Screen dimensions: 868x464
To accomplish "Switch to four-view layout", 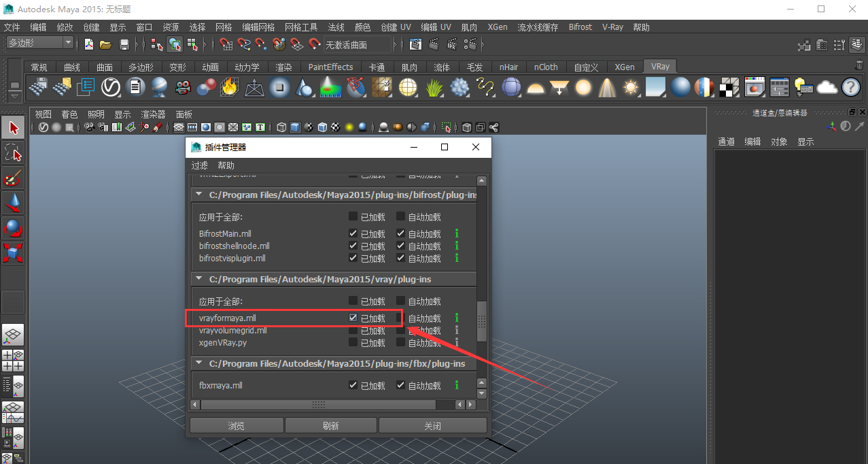I will 13,361.
